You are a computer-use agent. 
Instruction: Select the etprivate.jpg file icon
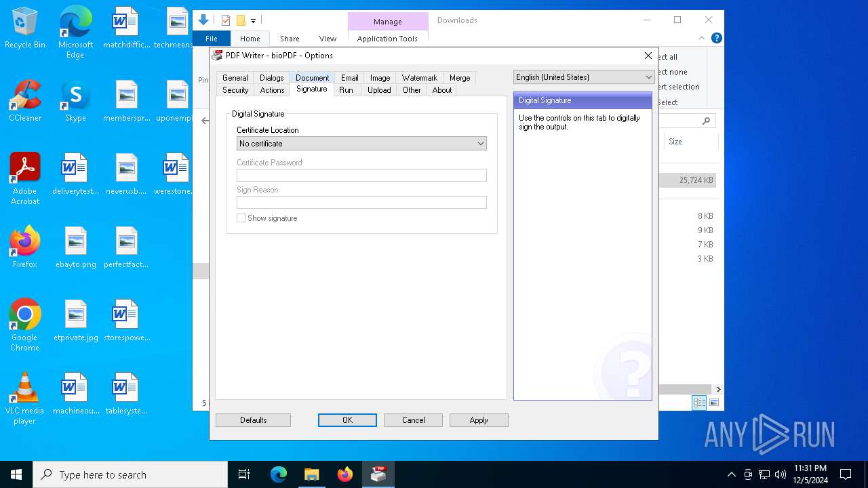(75, 321)
